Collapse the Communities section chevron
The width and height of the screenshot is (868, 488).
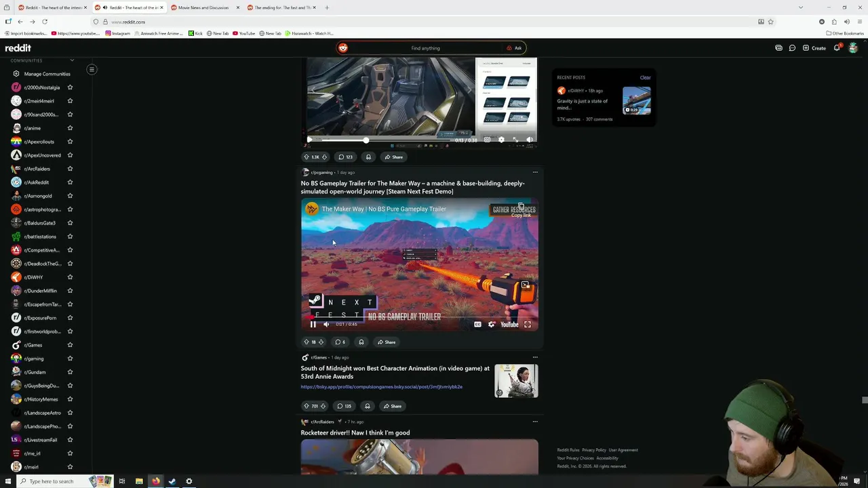(x=72, y=60)
